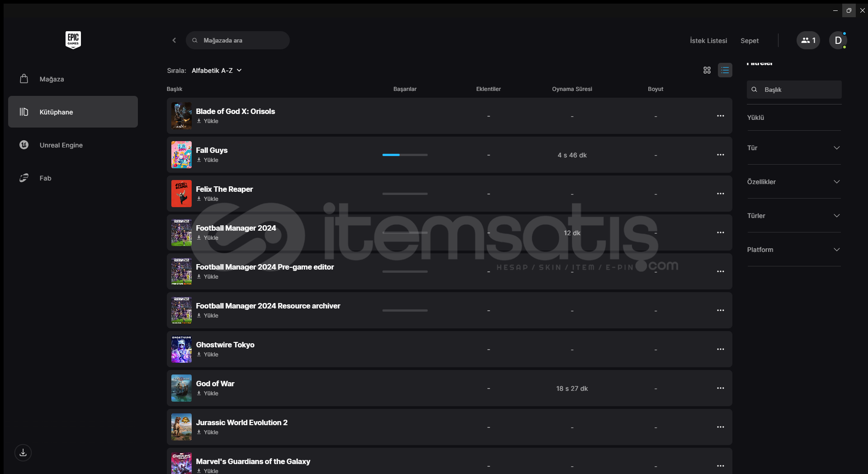
Task: Switch library to list view
Action: coord(725,70)
